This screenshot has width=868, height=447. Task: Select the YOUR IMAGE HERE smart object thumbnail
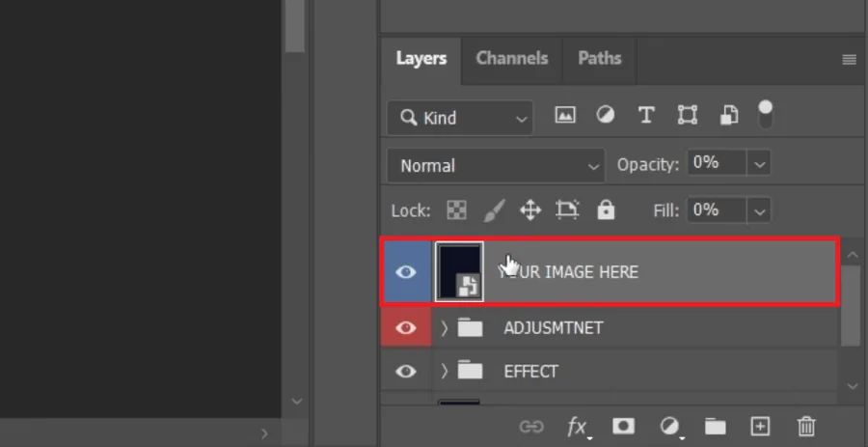(x=459, y=272)
